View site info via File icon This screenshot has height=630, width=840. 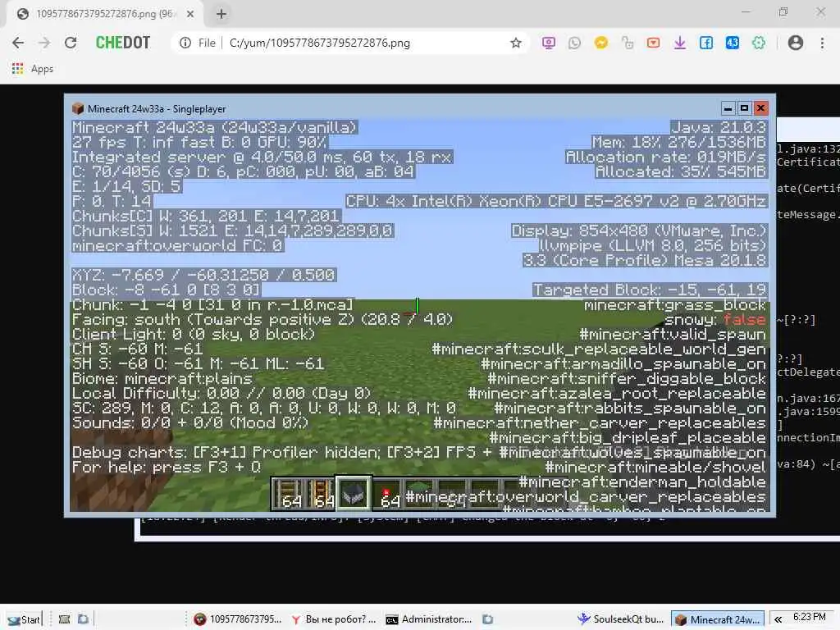pos(185,43)
